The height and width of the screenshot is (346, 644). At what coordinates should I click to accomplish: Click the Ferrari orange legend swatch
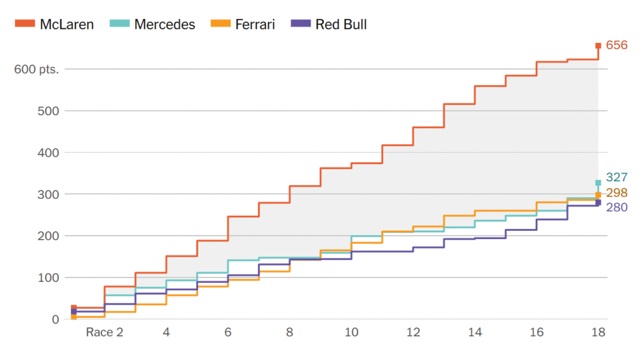[x=220, y=25]
